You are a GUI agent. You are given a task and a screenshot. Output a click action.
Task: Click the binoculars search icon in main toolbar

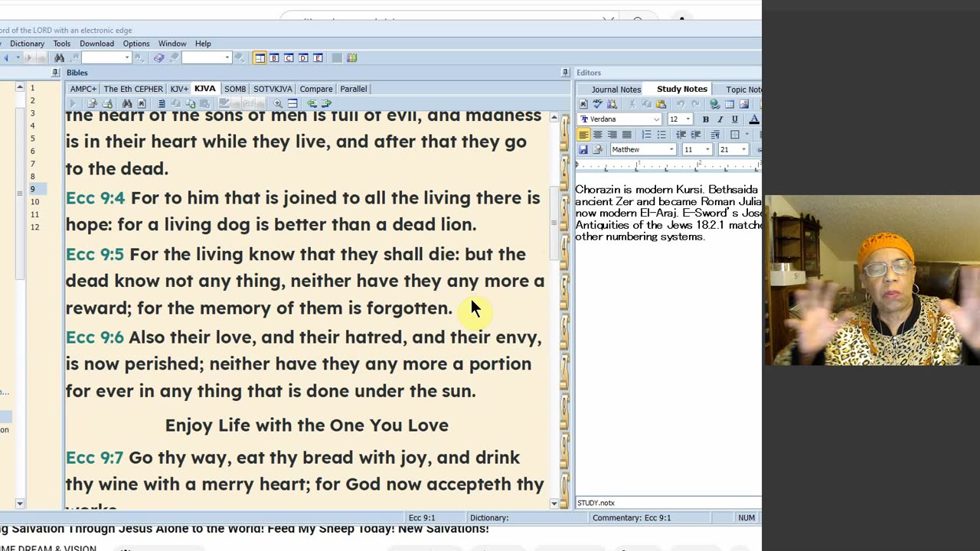[59, 58]
